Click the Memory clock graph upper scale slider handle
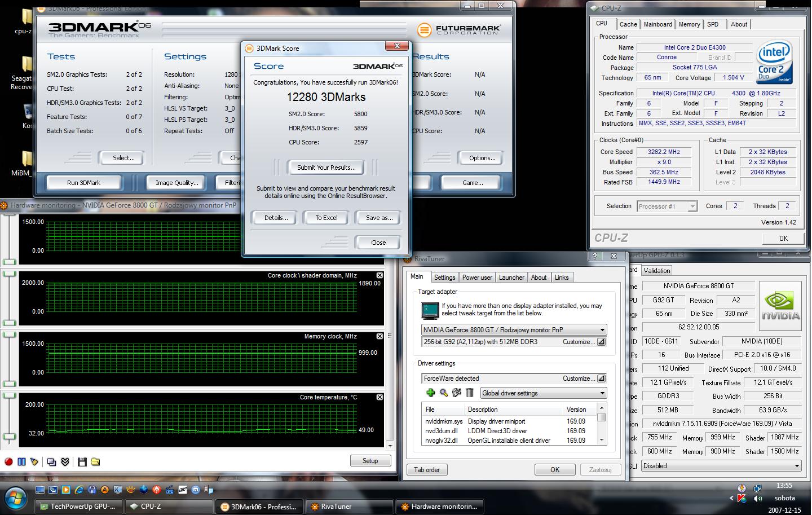 point(10,334)
